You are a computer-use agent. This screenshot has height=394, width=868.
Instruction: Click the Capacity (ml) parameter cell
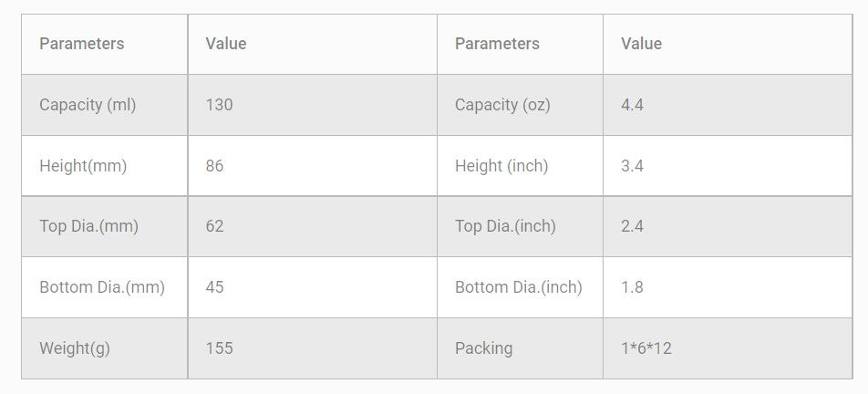[88, 105]
